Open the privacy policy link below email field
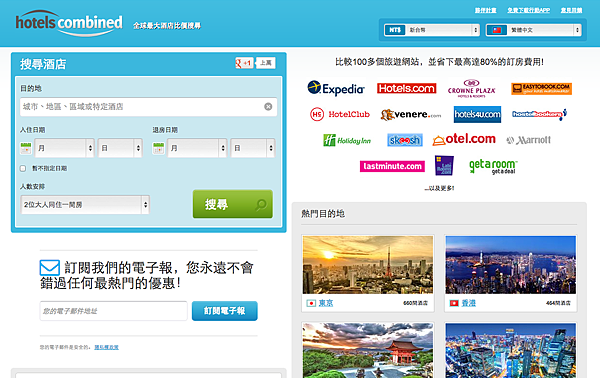 [106, 347]
